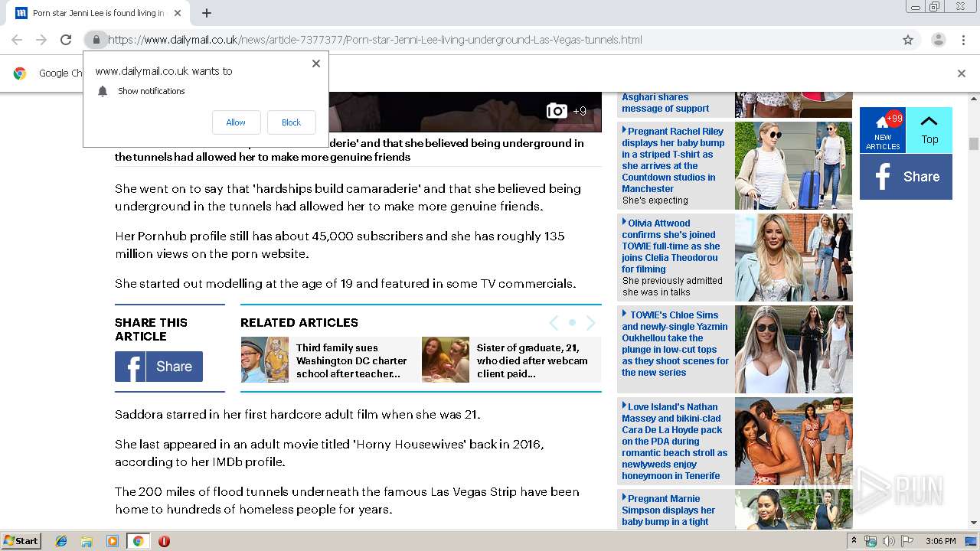The height and width of the screenshot is (551, 980).
Task: Open Olivia Attwood photo thumbnail
Action: tap(793, 257)
